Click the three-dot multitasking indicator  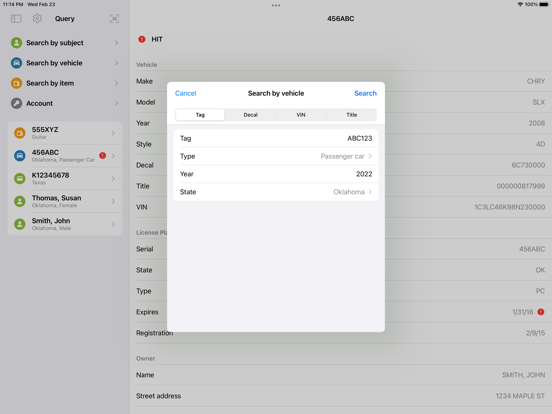click(x=276, y=5)
